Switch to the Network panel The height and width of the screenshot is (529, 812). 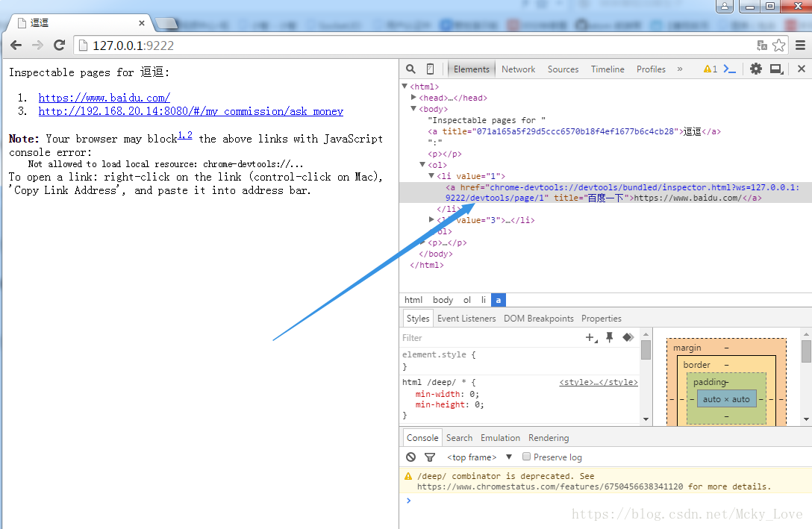pos(519,69)
